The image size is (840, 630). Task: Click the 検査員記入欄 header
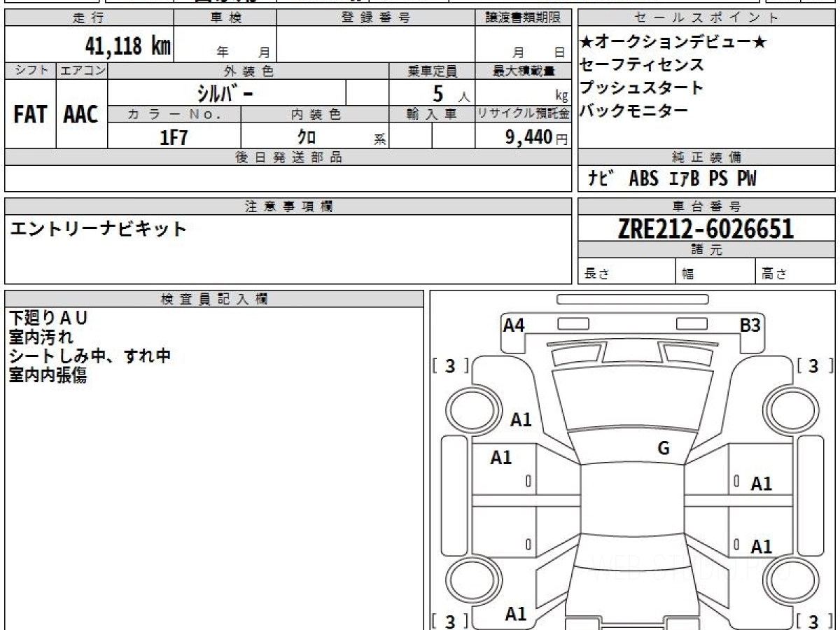pyautogui.click(x=214, y=299)
